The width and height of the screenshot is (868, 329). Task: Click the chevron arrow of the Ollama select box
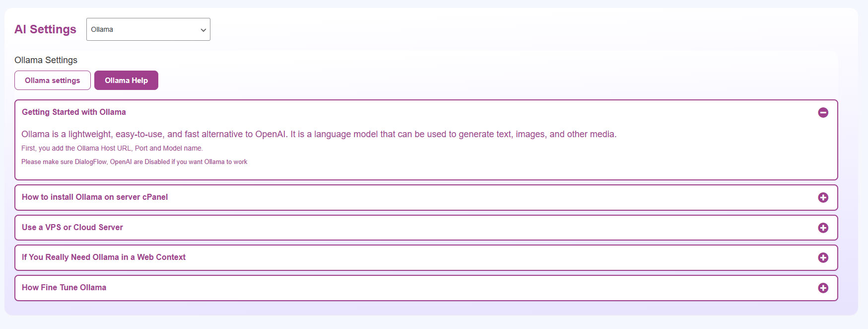tap(203, 30)
